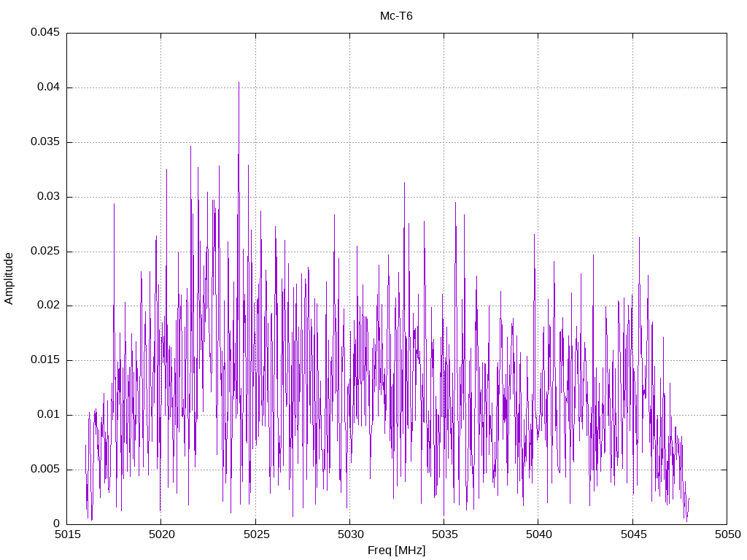
Task: Click the 0.025 y-axis tick label
Action: click(x=44, y=252)
